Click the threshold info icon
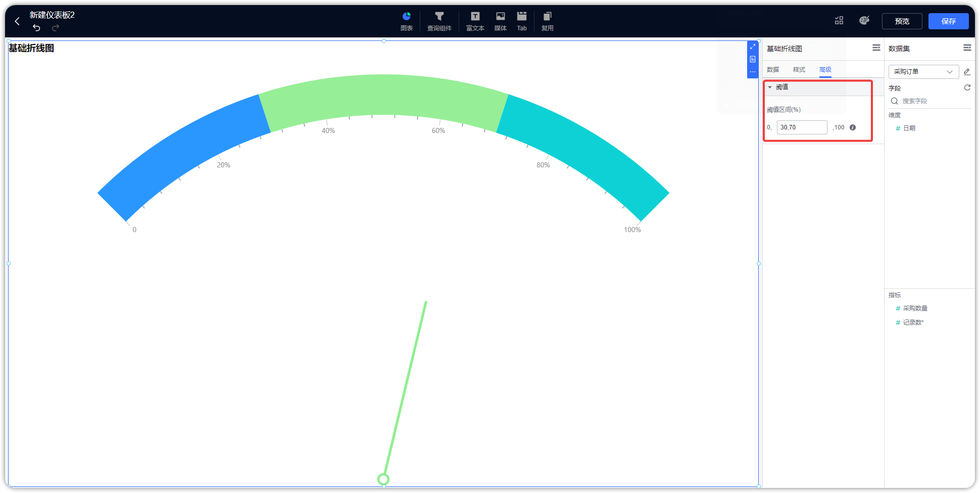 pyautogui.click(x=853, y=127)
